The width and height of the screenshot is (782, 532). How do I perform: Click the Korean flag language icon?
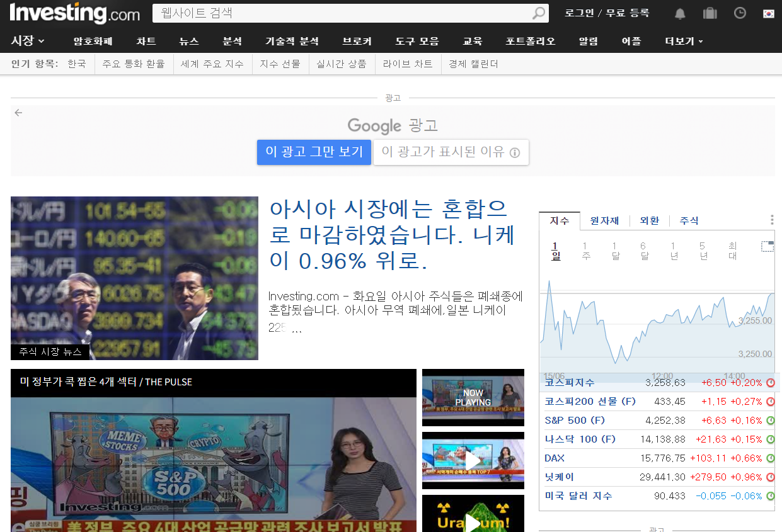768,13
